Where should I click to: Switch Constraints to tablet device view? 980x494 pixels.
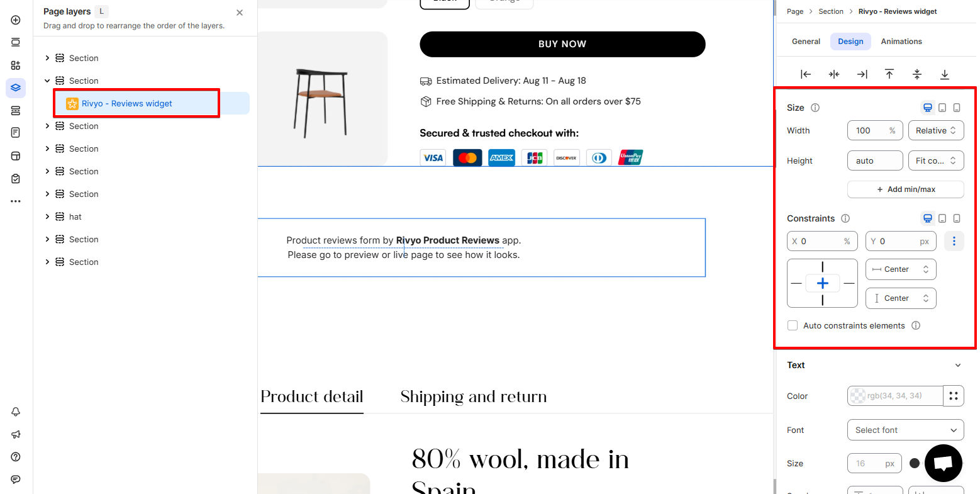[942, 218]
